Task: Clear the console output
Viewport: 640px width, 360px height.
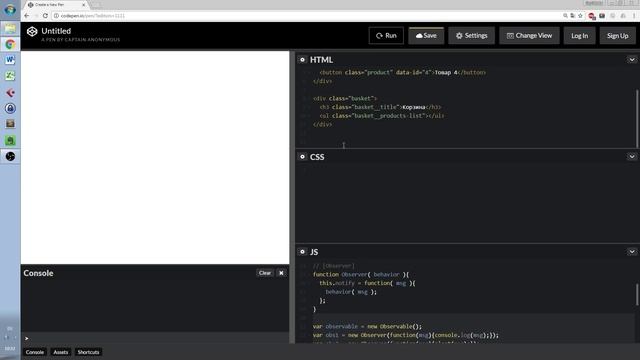Action: point(264,273)
